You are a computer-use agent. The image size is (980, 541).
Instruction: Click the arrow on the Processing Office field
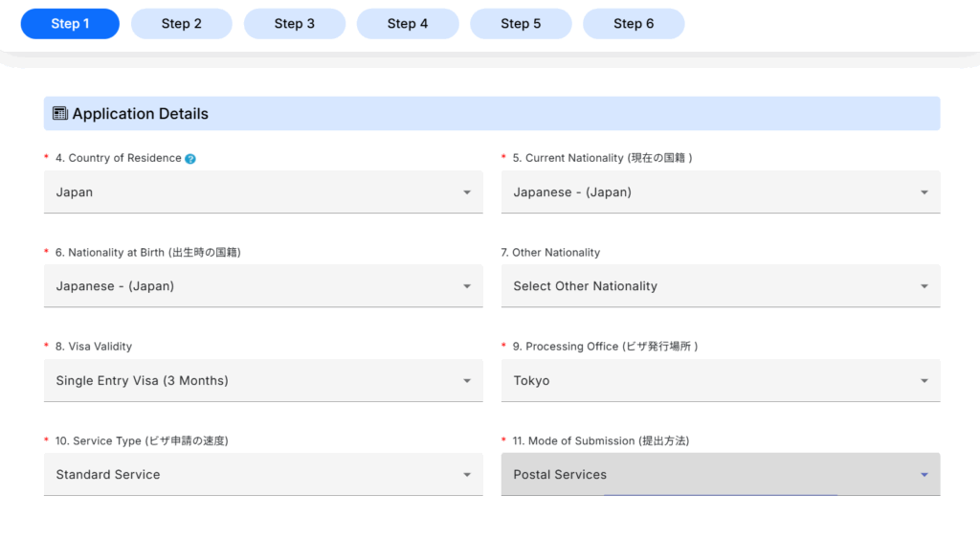coord(924,381)
